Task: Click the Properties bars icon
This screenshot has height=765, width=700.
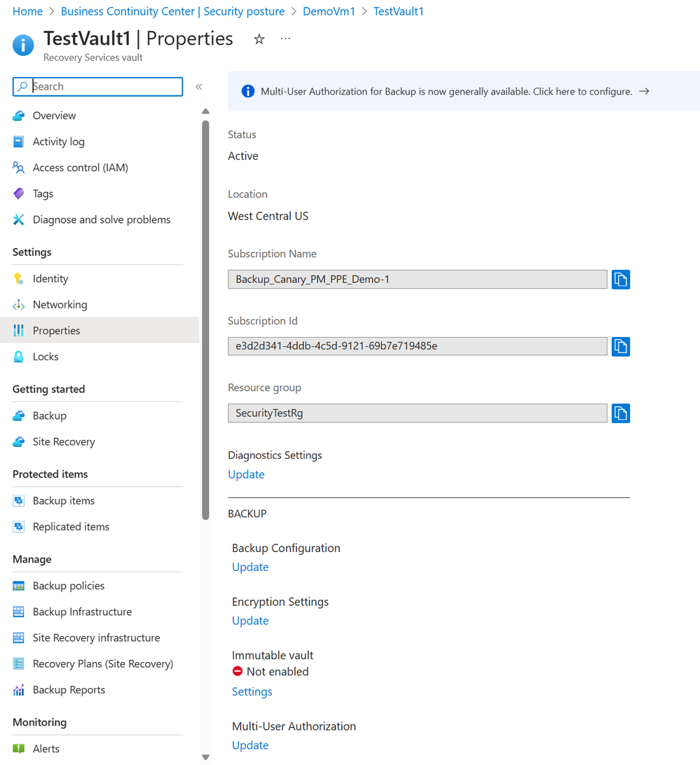Action: click(x=18, y=330)
